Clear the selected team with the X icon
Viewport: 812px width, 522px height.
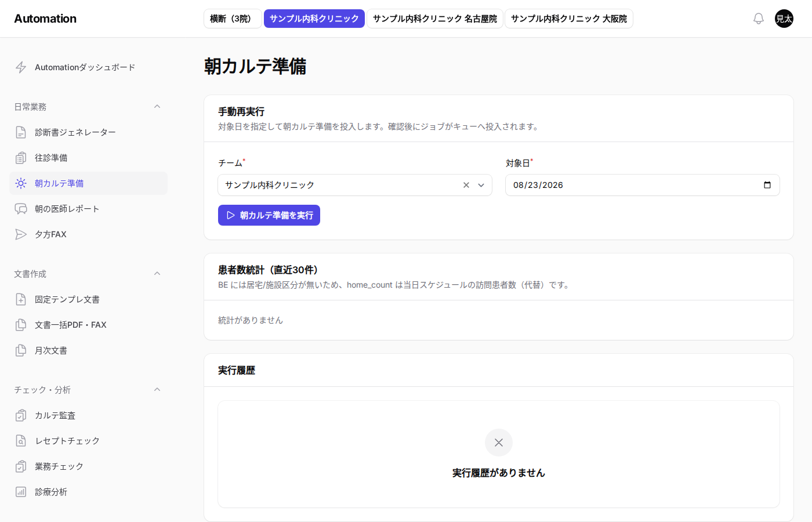tap(466, 185)
